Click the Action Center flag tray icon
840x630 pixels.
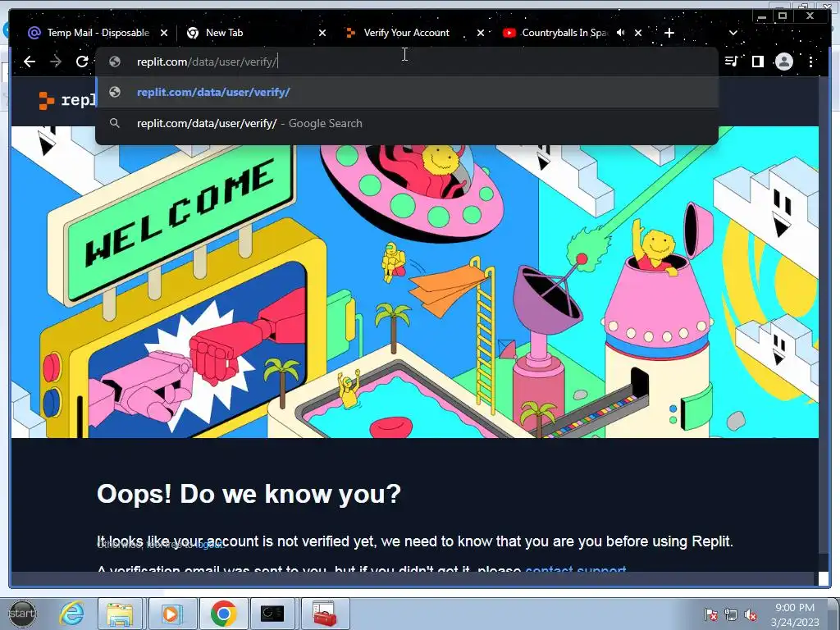[711, 614]
